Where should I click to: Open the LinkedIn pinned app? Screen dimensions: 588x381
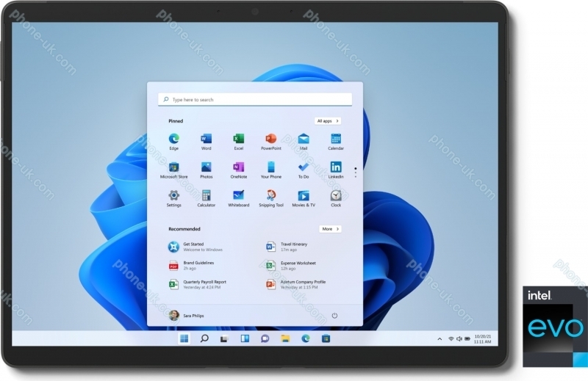click(x=335, y=167)
